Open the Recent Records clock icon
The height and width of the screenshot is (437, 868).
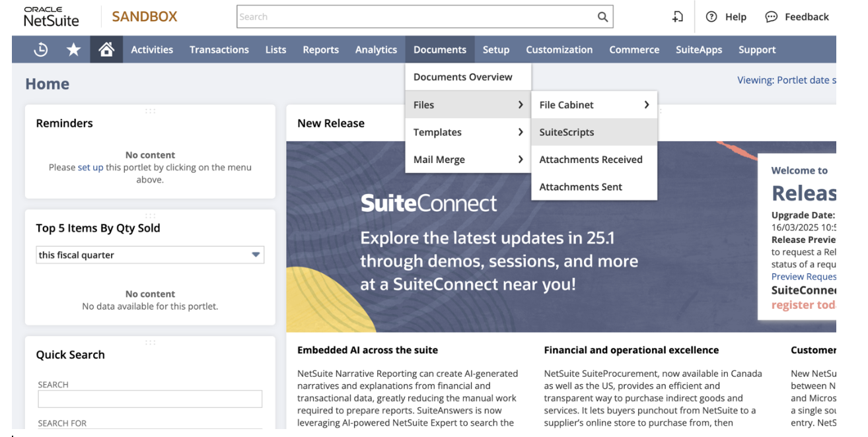pyautogui.click(x=41, y=50)
